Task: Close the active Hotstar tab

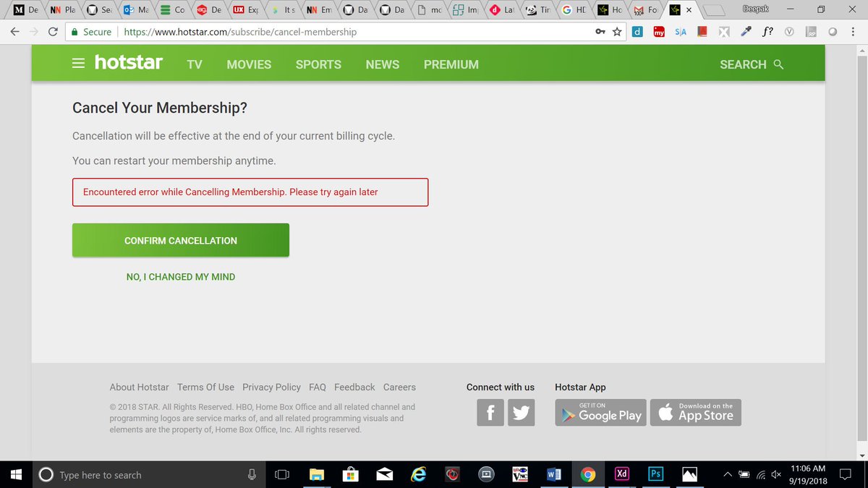Action: (689, 10)
